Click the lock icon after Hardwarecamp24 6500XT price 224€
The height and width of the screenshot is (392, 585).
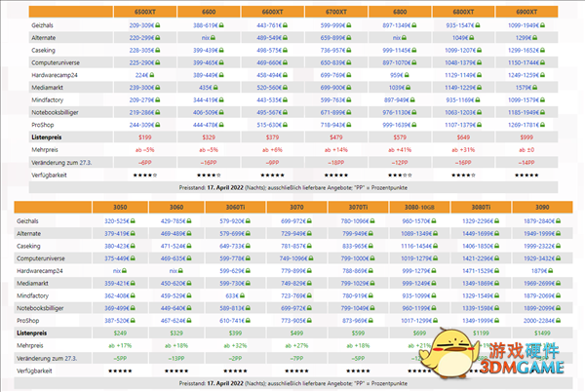click(x=151, y=75)
